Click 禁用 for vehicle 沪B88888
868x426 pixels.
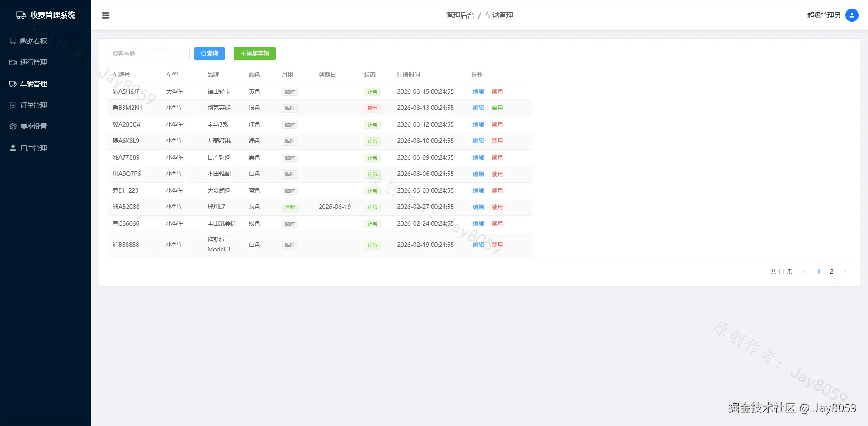pos(497,245)
